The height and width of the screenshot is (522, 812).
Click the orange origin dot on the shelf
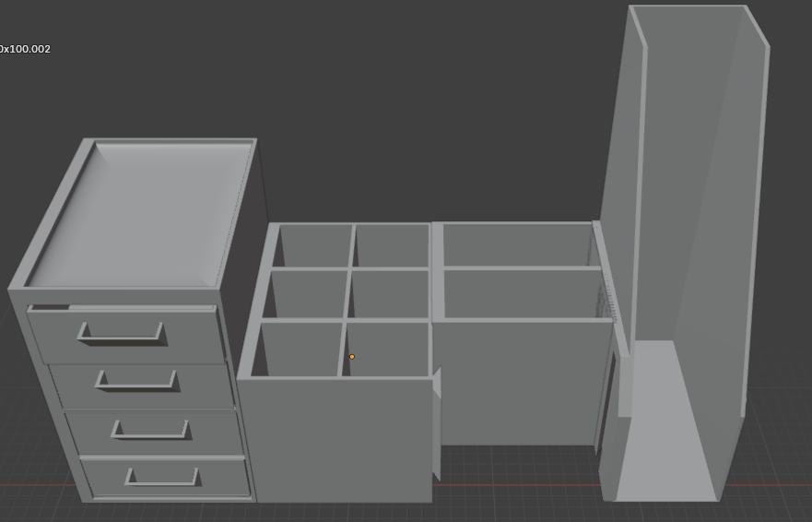[x=352, y=357]
